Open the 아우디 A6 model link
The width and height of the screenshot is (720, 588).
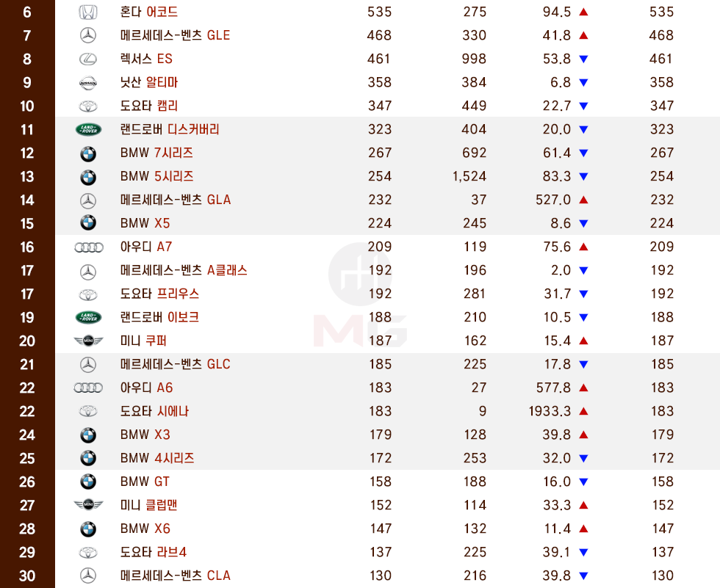pyautogui.click(x=146, y=388)
